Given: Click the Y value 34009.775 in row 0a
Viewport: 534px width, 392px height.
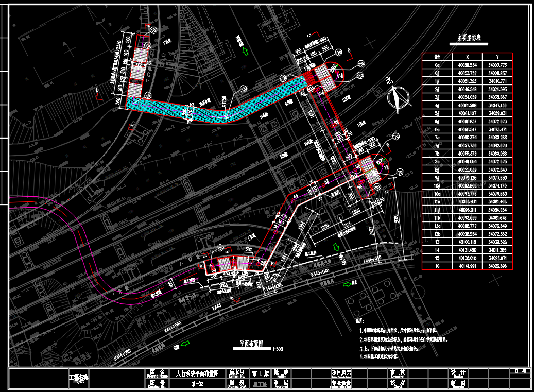Looking at the screenshot, I should pyautogui.click(x=497, y=65).
